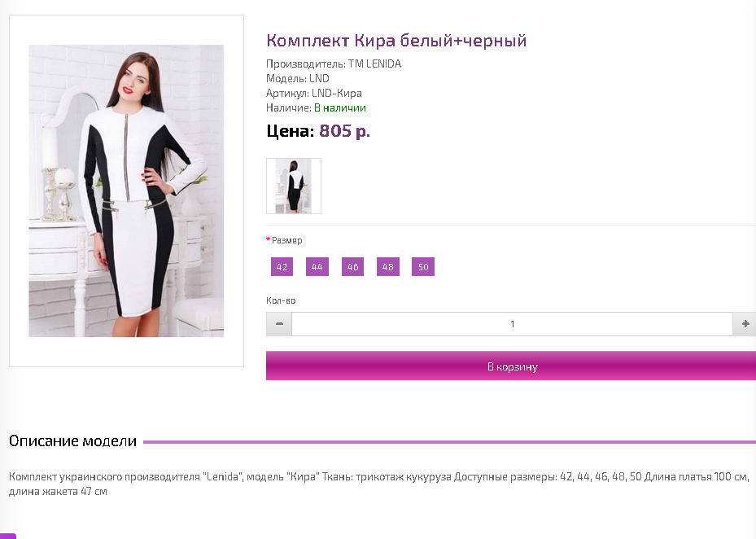
Task: Focus the quantity input field
Action: coord(512,324)
